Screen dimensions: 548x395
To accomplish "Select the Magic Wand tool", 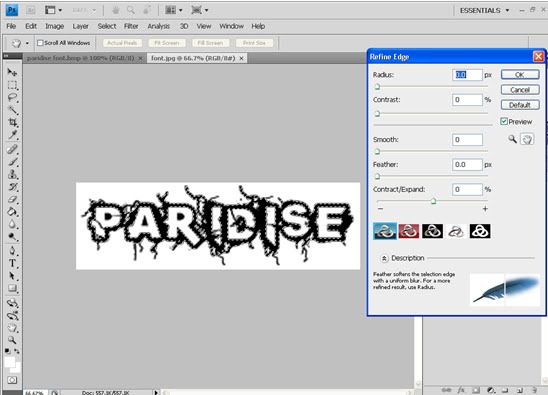I will click(x=12, y=110).
